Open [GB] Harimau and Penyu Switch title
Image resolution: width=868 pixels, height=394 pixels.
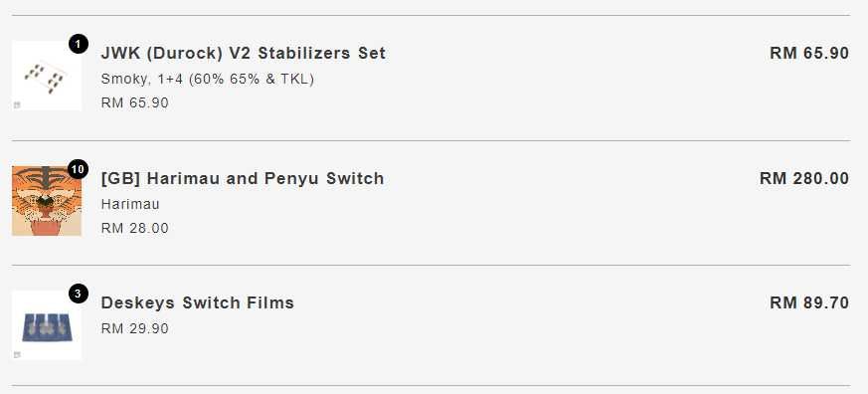pyautogui.click(x=243, y=178)
